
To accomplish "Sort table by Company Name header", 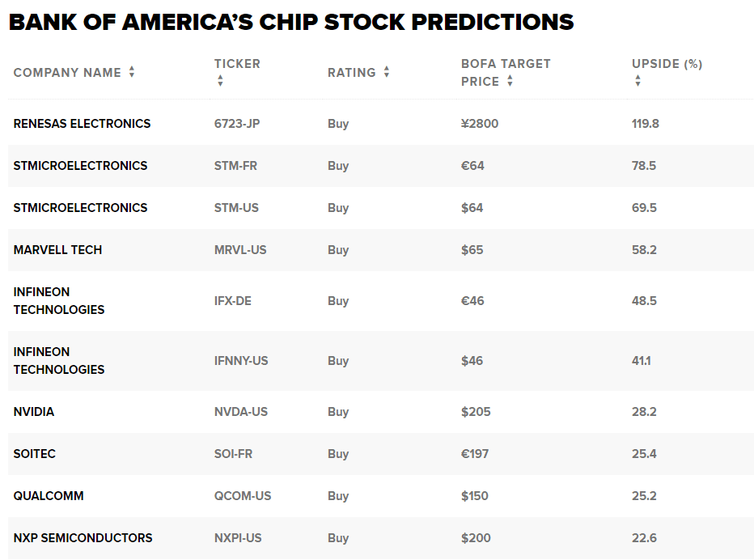I will (67, 73).
